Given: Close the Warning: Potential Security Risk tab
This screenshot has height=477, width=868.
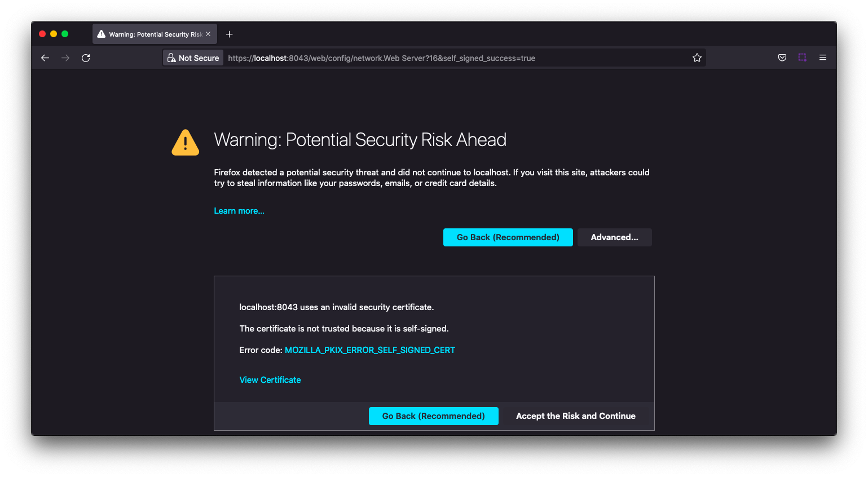Looking at the screenshot, I should (208, 34).
